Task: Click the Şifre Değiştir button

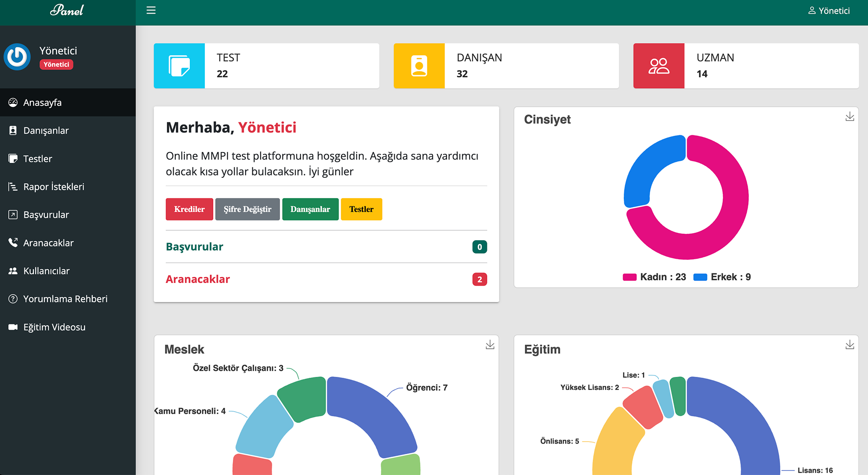Action: [x=247, y=209]
